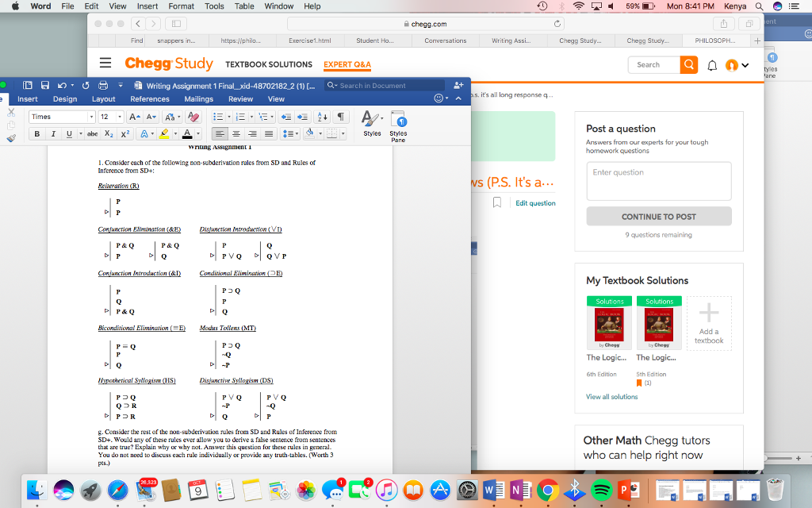Open the Times font name dropdown
Viewport: 812px width, 508px height.
pyautogui.click(x=91, y=117)
